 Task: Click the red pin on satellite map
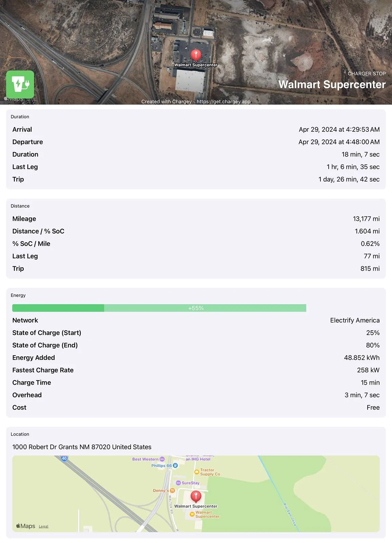(196, 55)
